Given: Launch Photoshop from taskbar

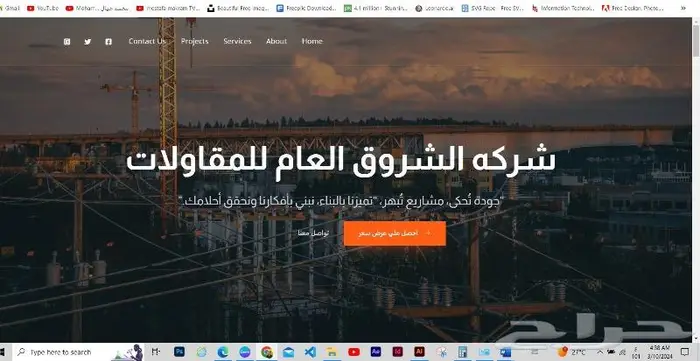Looking at the screenshot, I should tap(179, 352).
